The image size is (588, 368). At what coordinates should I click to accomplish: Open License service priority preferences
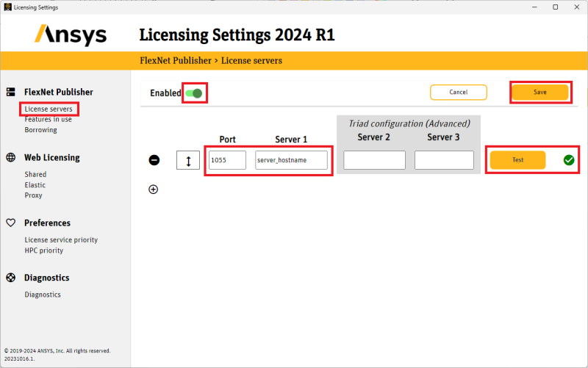pos(61,239)
